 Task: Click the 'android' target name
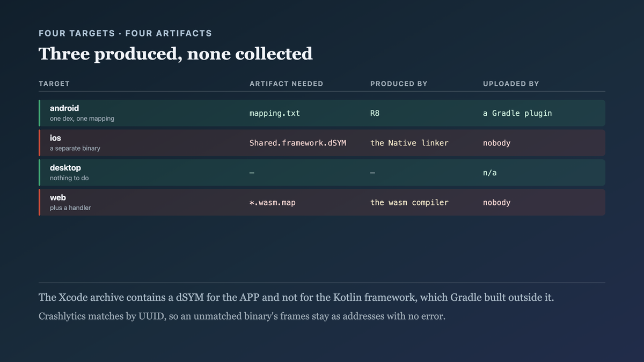(x=64, y=108)
